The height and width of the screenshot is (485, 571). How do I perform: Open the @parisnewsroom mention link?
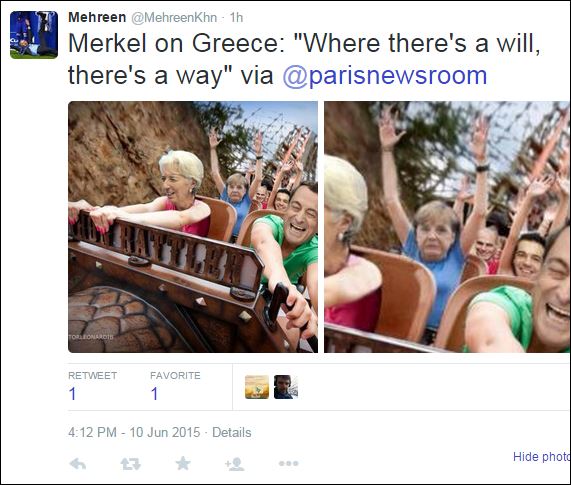(x=385, y=75)
